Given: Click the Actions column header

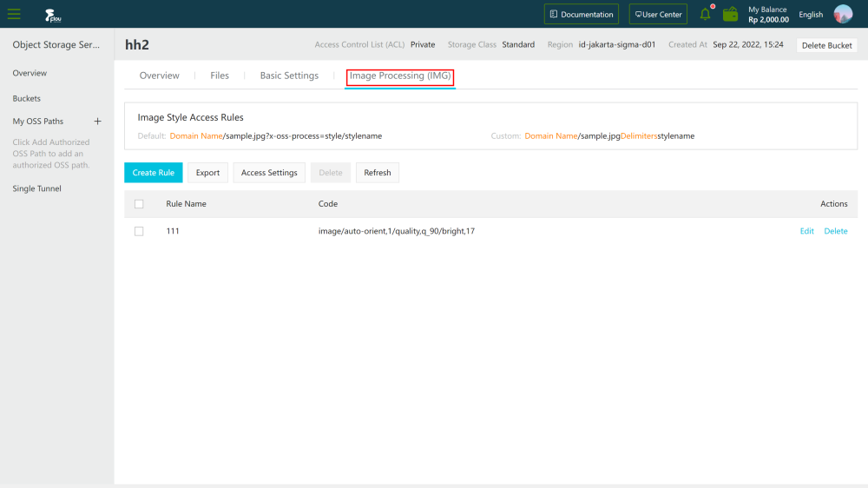Looking at the screenshot, I should point(833,204).
